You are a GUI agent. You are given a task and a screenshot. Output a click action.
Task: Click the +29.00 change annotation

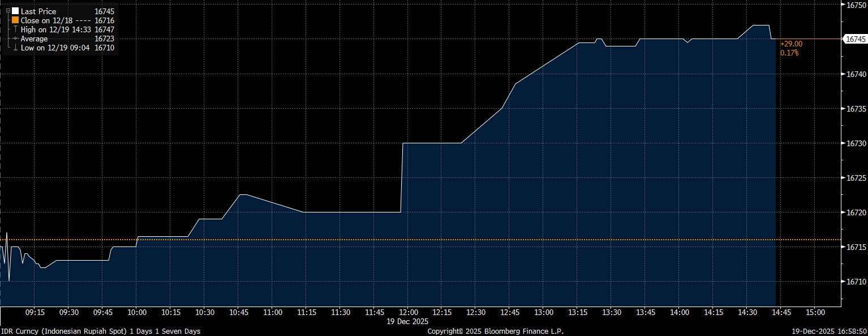[790, 44]
